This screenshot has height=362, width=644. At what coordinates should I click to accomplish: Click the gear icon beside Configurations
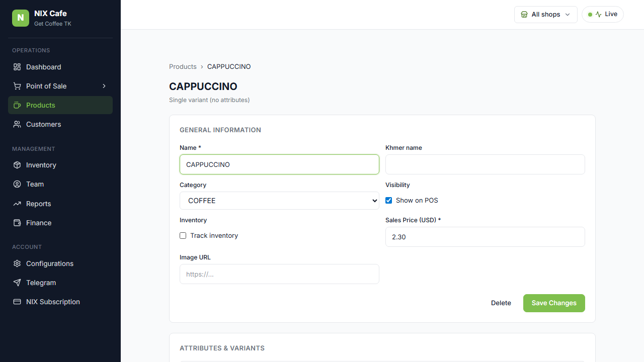click(17, 263)
